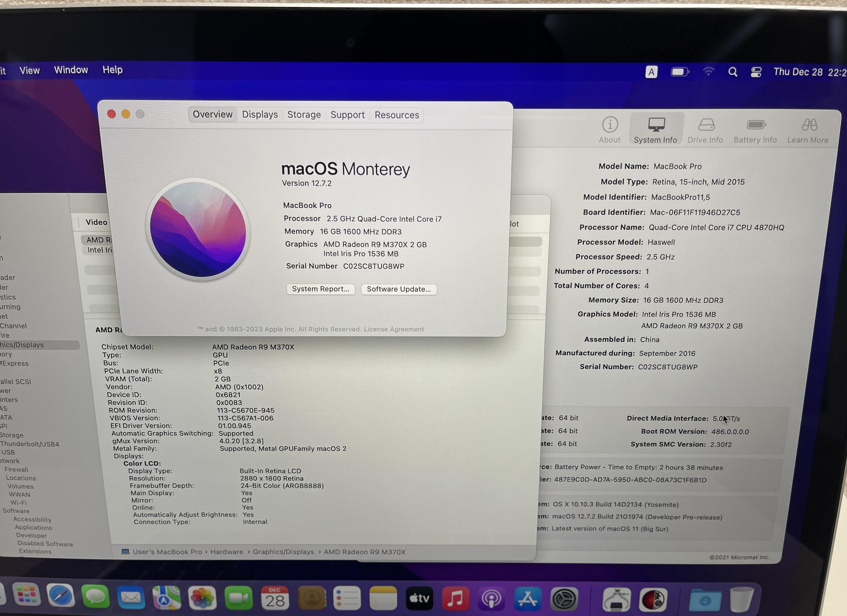Switch to the Support tab
847x616 pixels.
(x=347, y=115)
